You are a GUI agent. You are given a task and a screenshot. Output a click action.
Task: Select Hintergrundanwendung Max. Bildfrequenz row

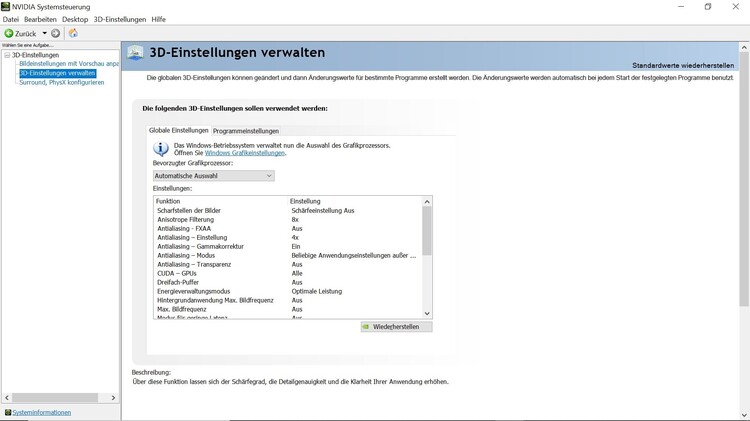click(x=288, y=300)
